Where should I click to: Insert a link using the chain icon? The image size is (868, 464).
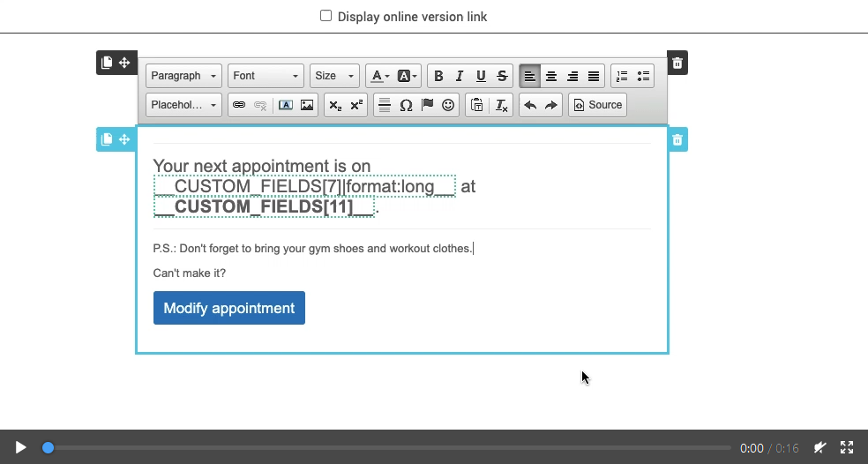(238, 105)
